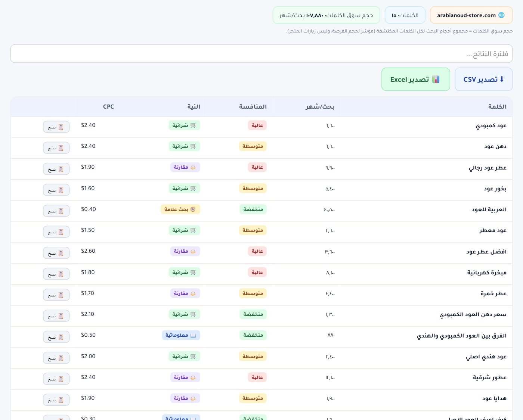Copy keyword عطر عود رجالي
The height and width of the screenshot is (420, 523).
56,169
